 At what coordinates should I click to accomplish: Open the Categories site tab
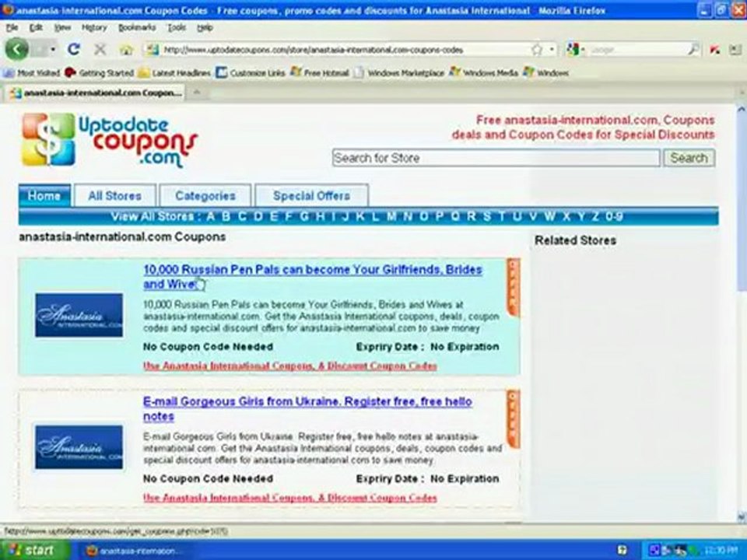(x=205, y=196)
